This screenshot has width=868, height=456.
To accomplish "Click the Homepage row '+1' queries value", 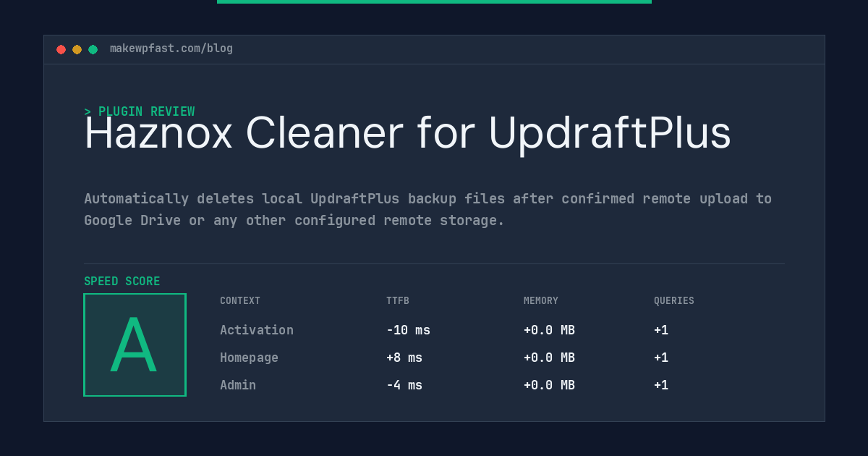I will click(661, 358).
